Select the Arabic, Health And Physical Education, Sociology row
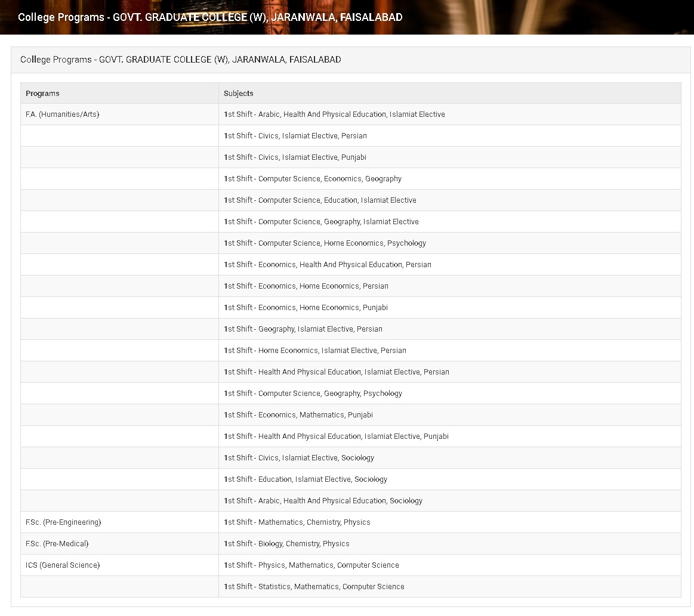The width and height of the screenshot is (694, 616). 323,501
